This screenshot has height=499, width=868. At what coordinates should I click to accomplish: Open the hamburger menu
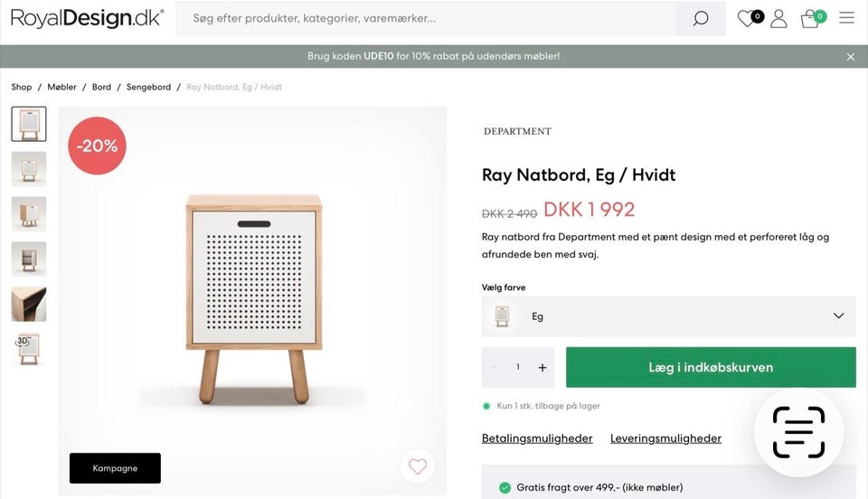[846, 18]
